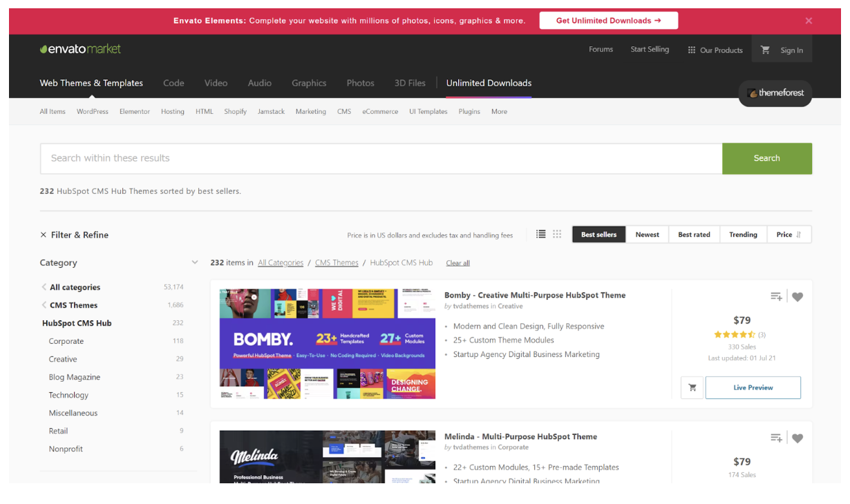Screen dimensions: 850x504
Task: Go back to All categories chevron
Action: pos(44,287)
